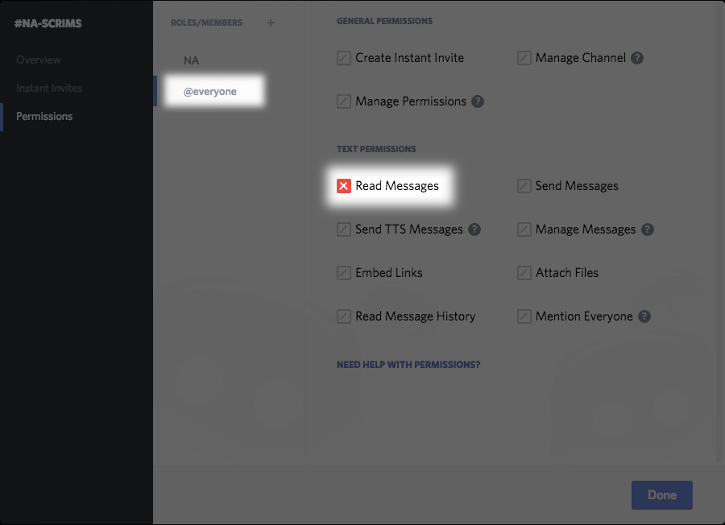
Task: Open help icon next to Manage Permissions
Action: (x=478, y=101)
